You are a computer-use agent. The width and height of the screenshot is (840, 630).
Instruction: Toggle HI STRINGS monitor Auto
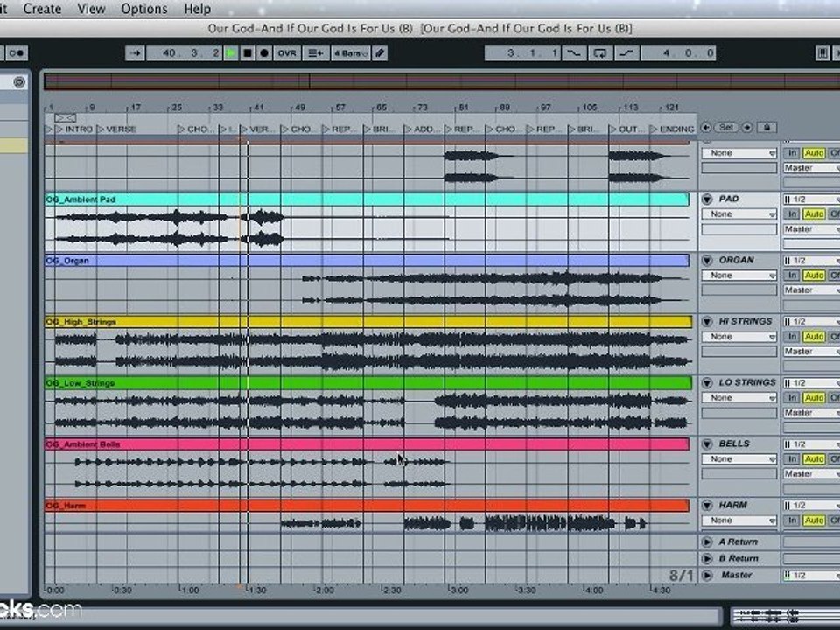[814, 337]
